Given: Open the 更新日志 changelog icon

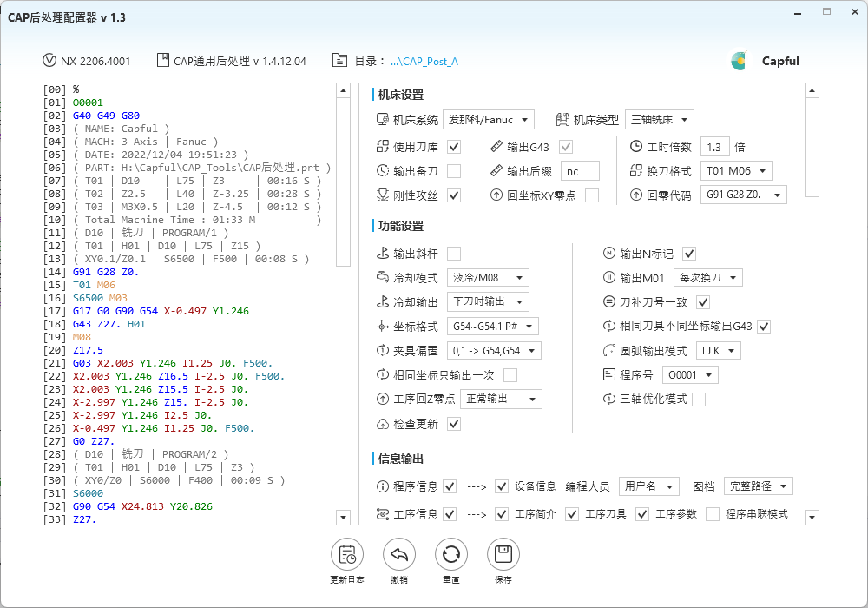Looking at the screenshot, I should click(347, 553).
